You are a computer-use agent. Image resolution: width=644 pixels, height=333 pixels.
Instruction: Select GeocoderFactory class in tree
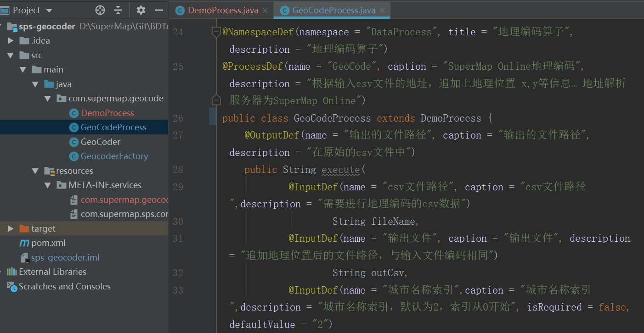(114, 156)
